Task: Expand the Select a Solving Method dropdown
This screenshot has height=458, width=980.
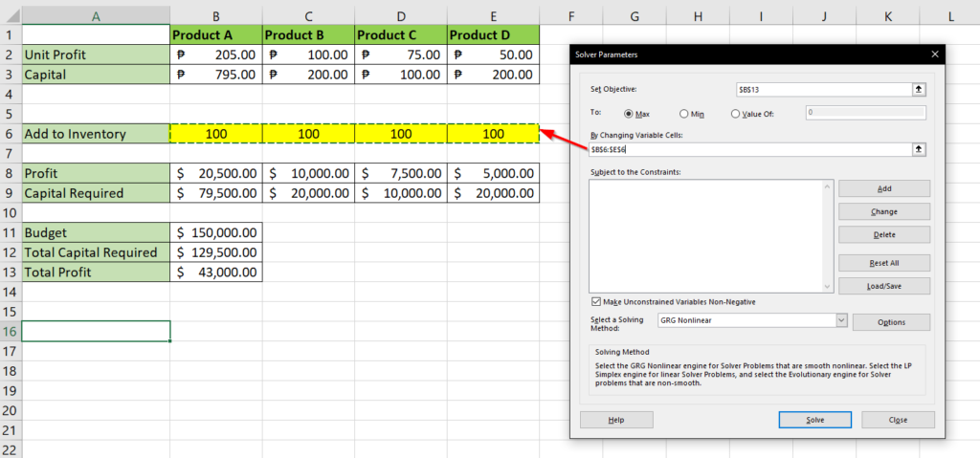Action: coord(841,321)
